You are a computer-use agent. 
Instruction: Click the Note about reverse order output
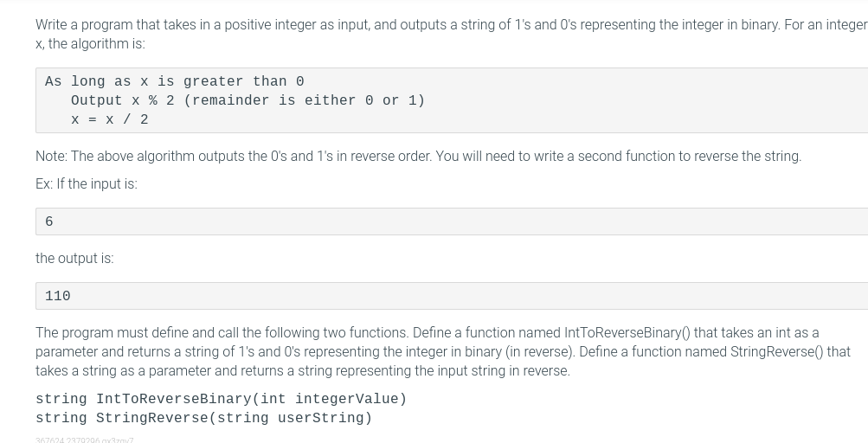click(x=419, y=156)
